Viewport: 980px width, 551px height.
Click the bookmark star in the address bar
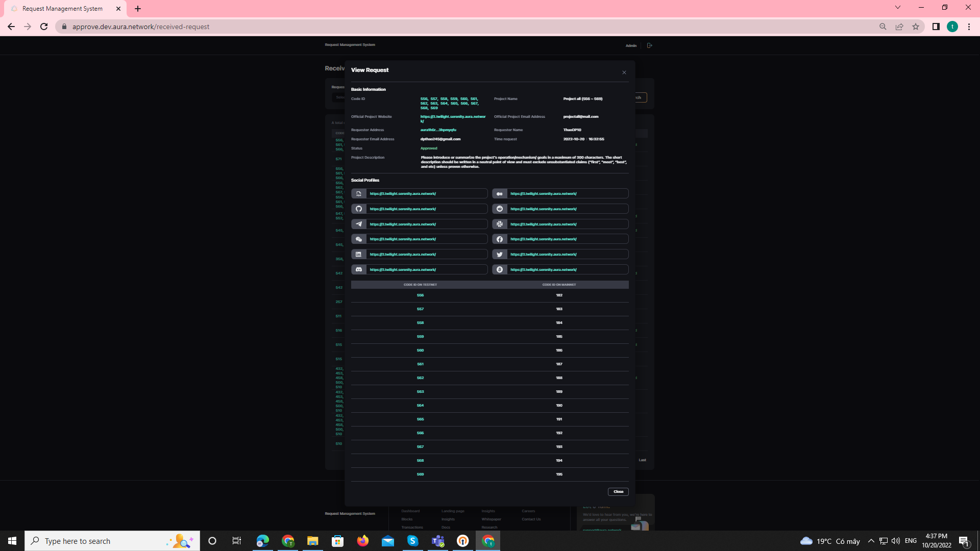point(916,27)
